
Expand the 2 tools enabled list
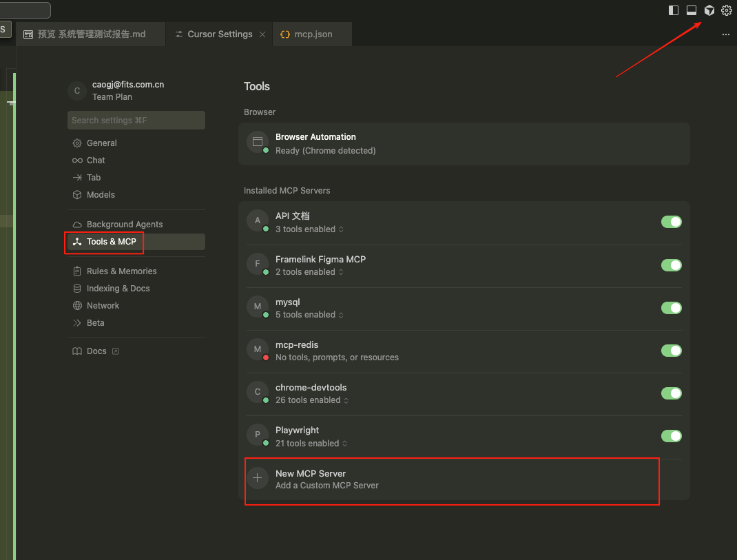(x=309, y=272)
